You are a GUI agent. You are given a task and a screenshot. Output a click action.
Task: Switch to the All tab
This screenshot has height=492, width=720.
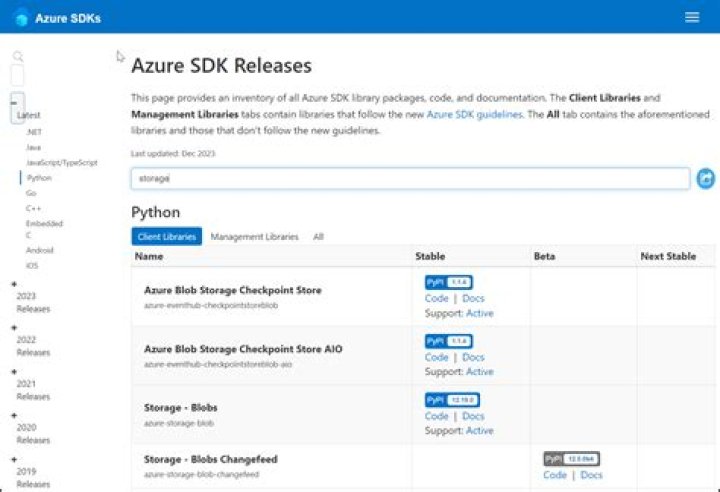pyautogui.click(x=318, y=237)
